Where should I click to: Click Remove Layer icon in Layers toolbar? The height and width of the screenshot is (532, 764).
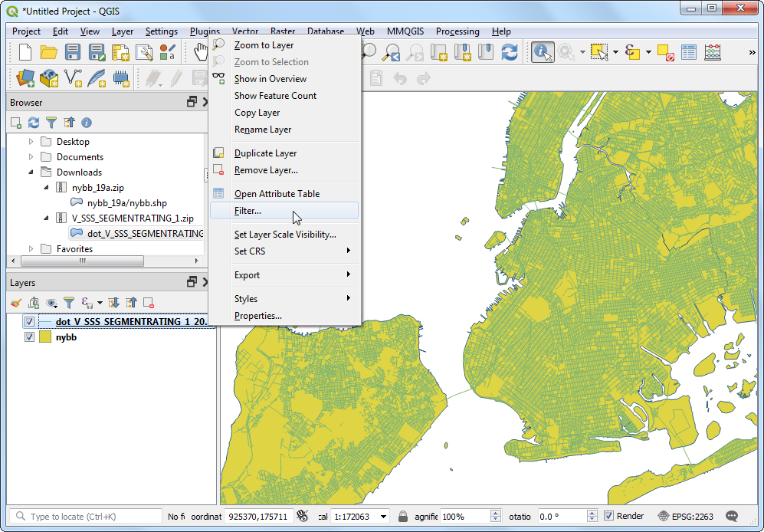pos(149,303)
